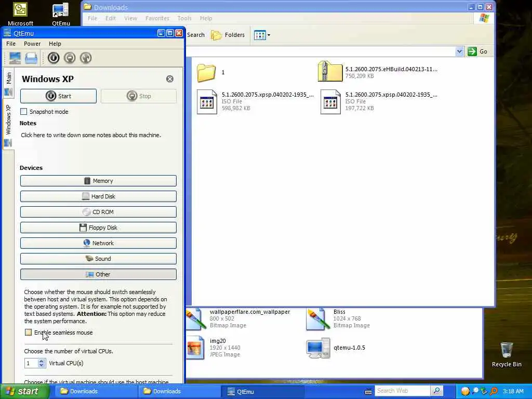Open the QtEmu File menu
Screen dimensions: 532x399
[11, 44]
